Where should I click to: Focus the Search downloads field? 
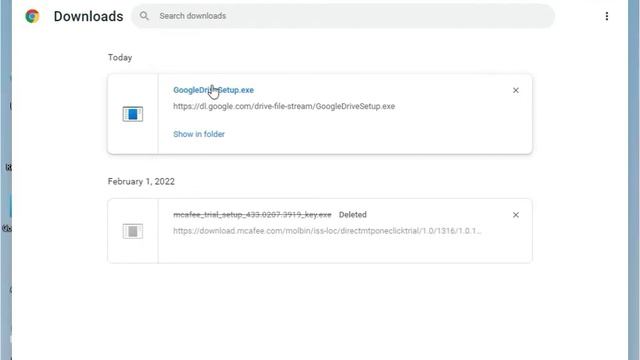(343, 16)
